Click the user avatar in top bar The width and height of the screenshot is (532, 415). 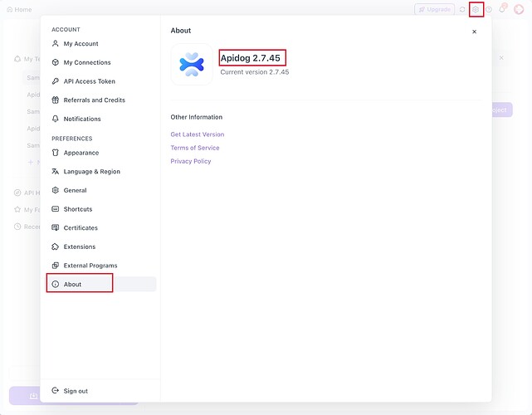(519, 9)
